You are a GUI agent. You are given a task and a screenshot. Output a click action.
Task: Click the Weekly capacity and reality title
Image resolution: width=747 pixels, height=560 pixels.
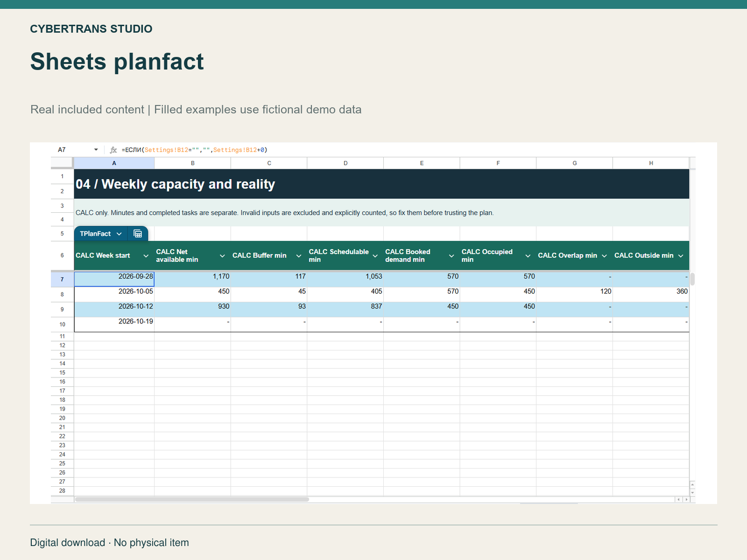tap(176, 184)
